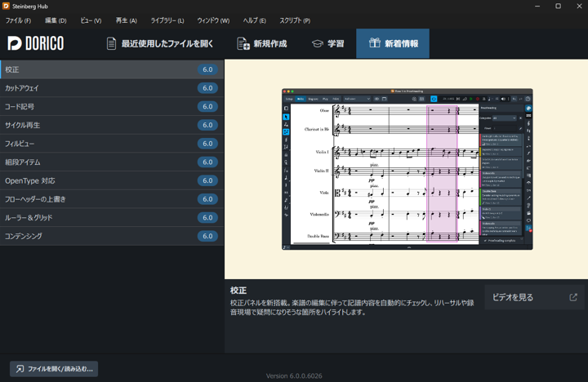Open the 編集 (D) menu
Viewport: 588px width, 382px height.
point(56,20)
